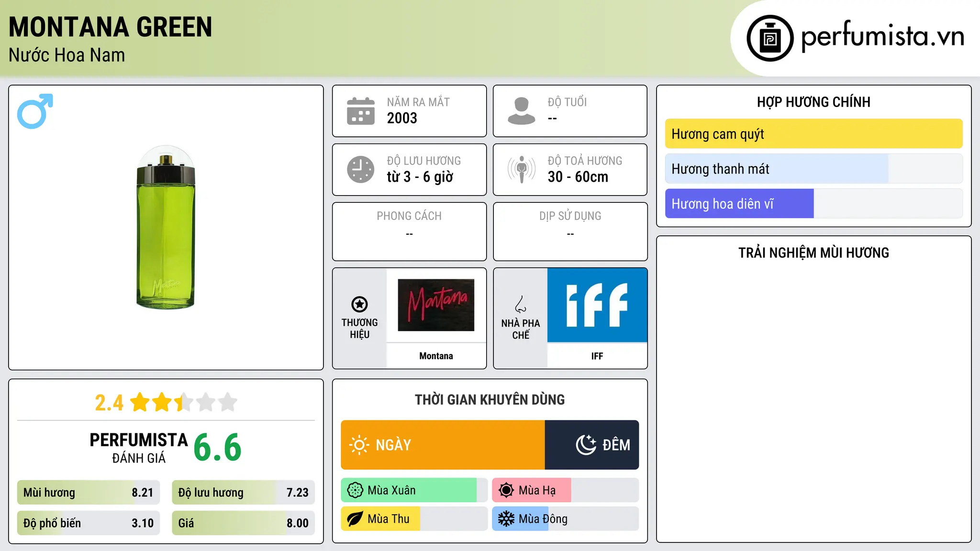This screenshot has height=551, width=980.
Task: Click the moon icon in the night bar
Action: pos(586,445)
